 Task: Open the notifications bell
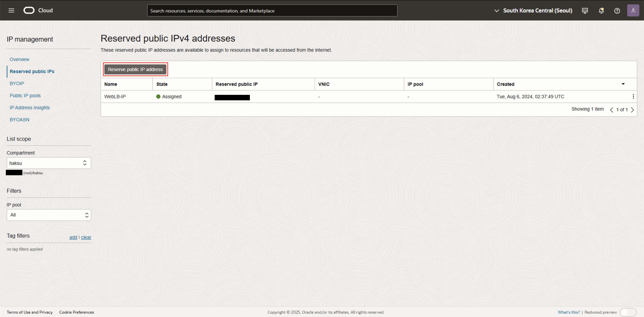coord(601,11)
